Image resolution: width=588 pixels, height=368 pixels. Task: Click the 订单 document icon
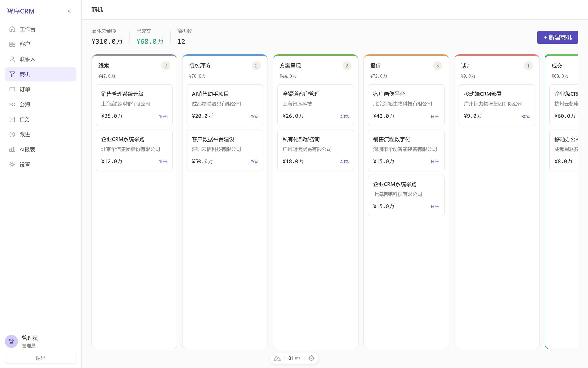coord(12,89)
